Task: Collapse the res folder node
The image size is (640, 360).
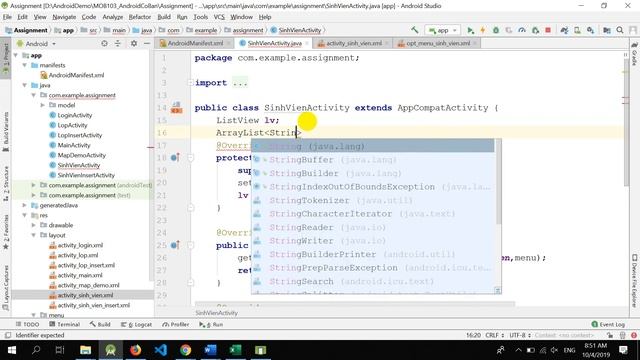Action: 25,215
